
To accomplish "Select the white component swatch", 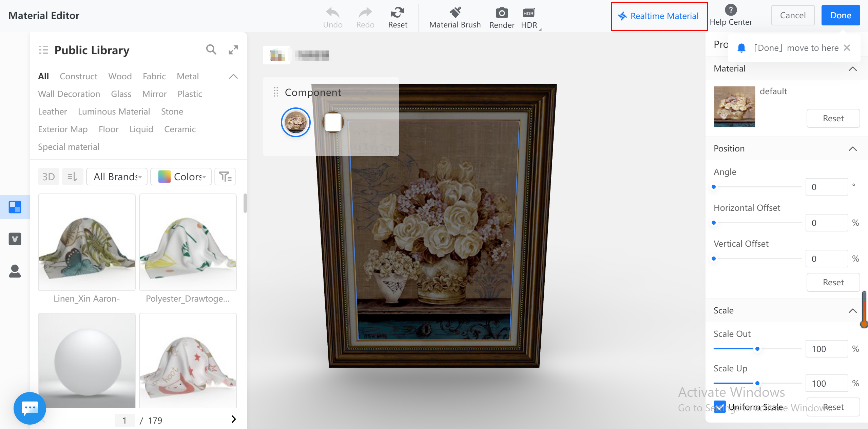I will pos(333,122).
